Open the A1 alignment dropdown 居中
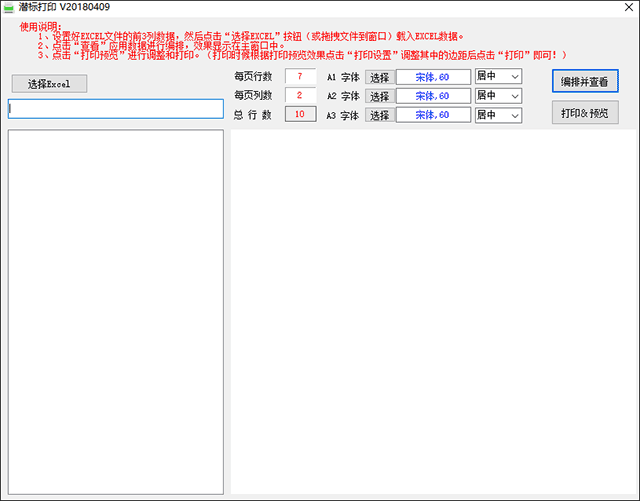Screen dimensions: 640x501 point(498,76)
